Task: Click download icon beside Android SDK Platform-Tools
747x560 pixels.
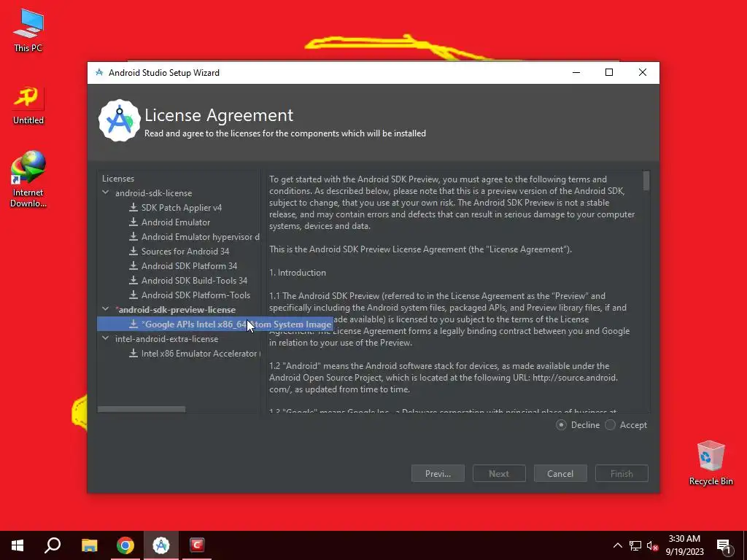Action: (133, 295)
